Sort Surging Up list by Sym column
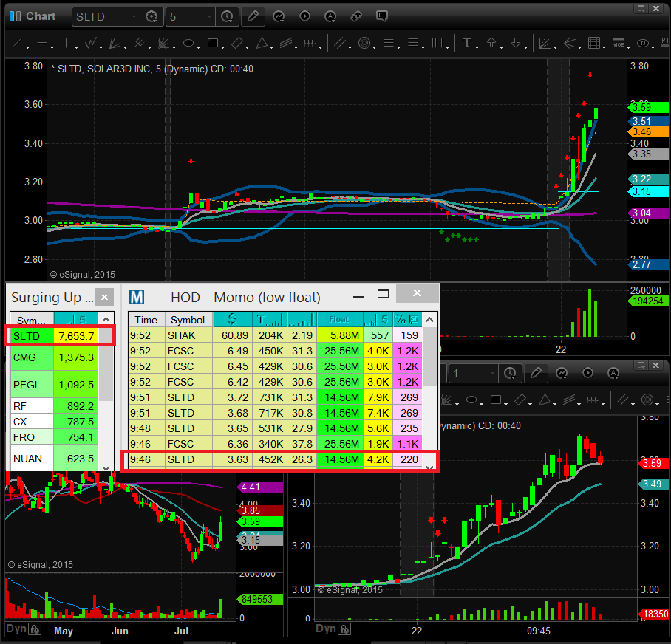Viewport: 671px width, 644px height. click(32, 320)
